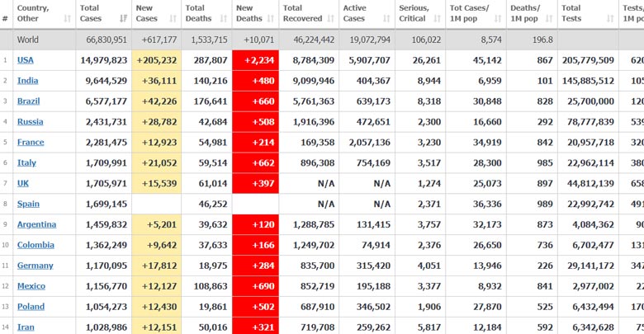
Task: Click USA's red +2,234 new deaths cell
Action: (x=254, y=60)
